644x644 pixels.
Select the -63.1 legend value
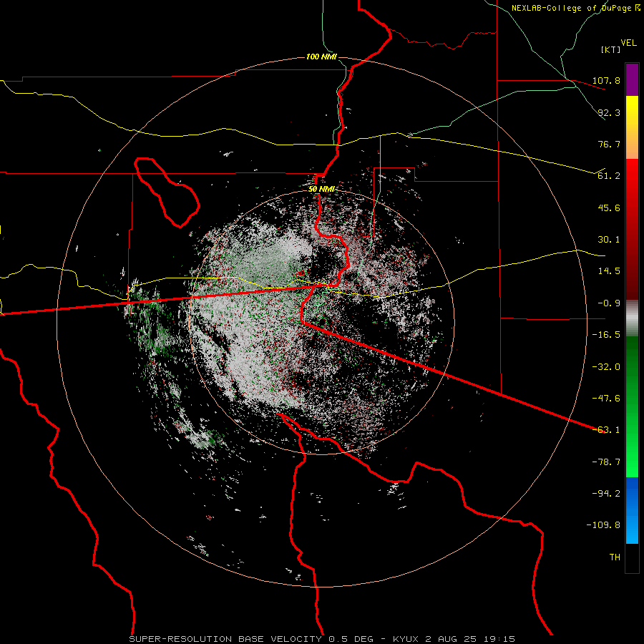pyautogui.click(x=606, y=430)
